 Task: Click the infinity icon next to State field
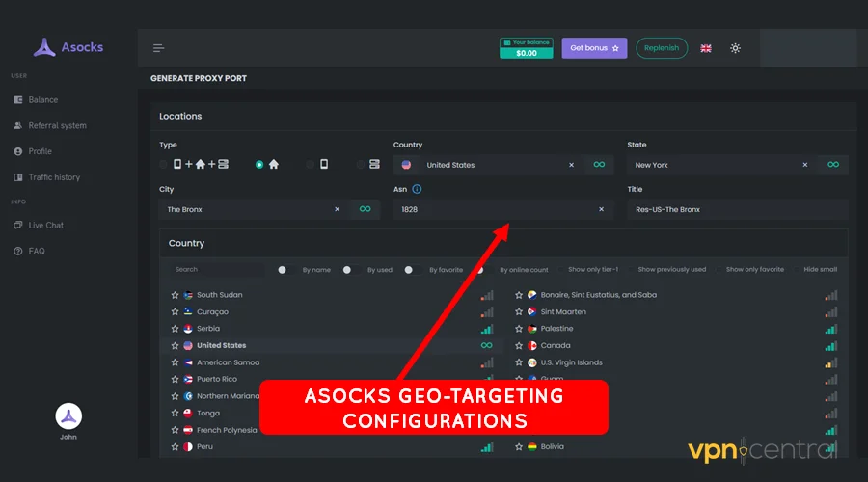(833, 164)
